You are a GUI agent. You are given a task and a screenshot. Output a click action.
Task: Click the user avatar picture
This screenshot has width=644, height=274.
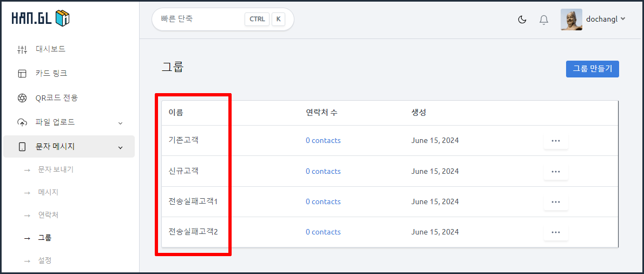pos(571,19)
